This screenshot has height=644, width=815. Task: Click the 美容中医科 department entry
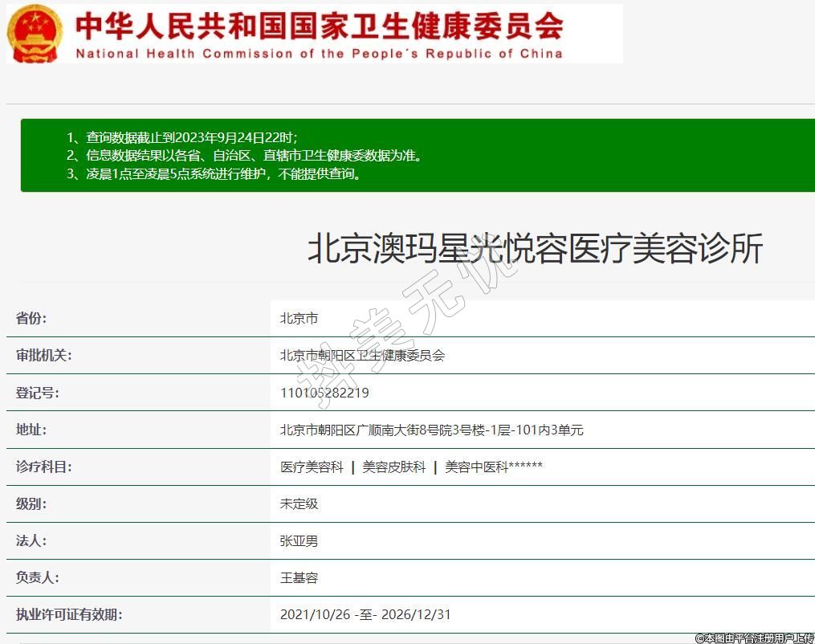coord(476,467)
